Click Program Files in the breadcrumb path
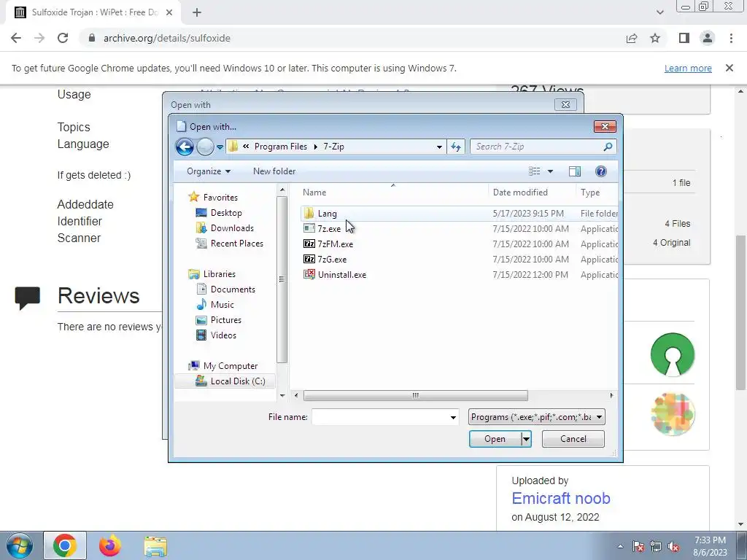The width and height of the screenshot is (747, 560). 281,147
